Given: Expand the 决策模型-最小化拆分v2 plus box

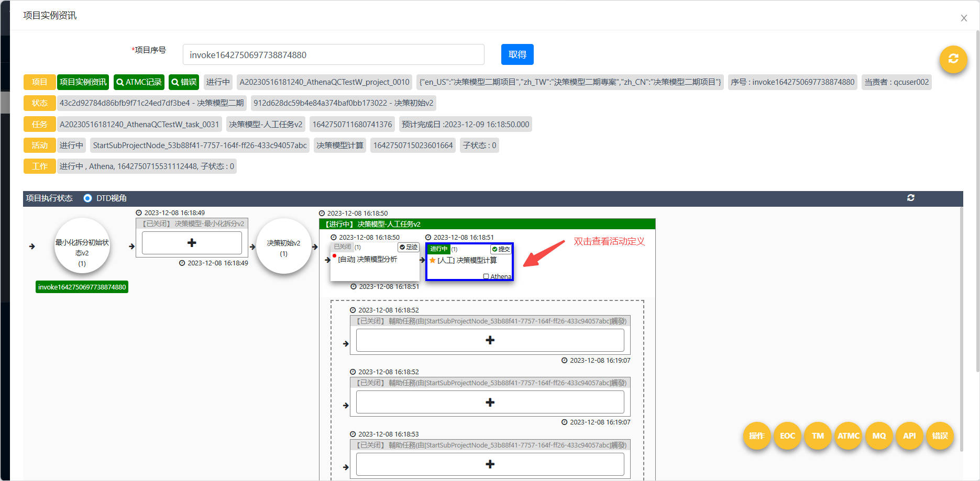Looking at the screenshot, I should click(192, 243).
